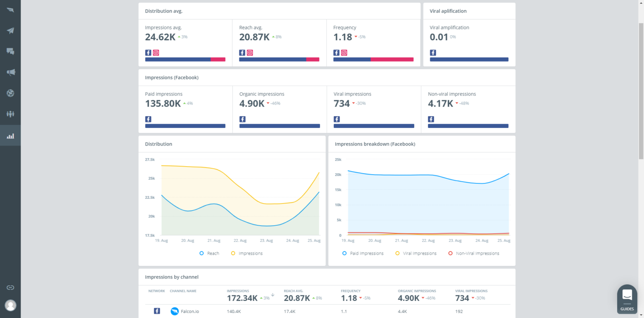Click the megaphone Advertise icon in sidebar

[10, 72]
